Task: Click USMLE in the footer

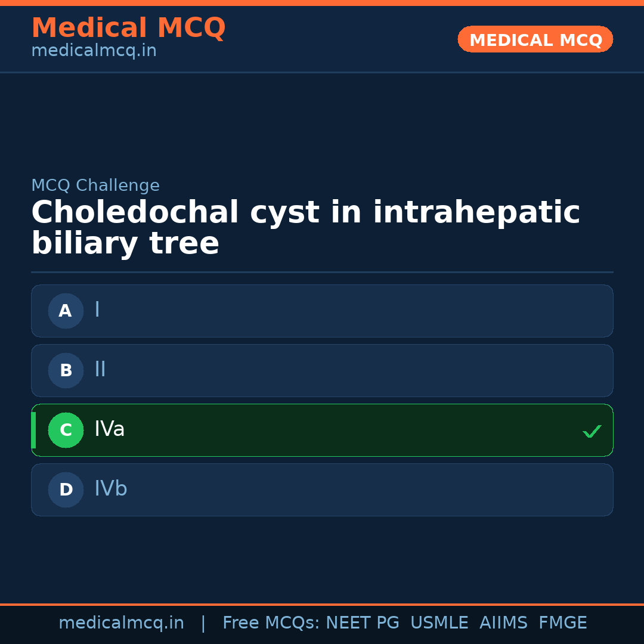Action: pos(439,623)
